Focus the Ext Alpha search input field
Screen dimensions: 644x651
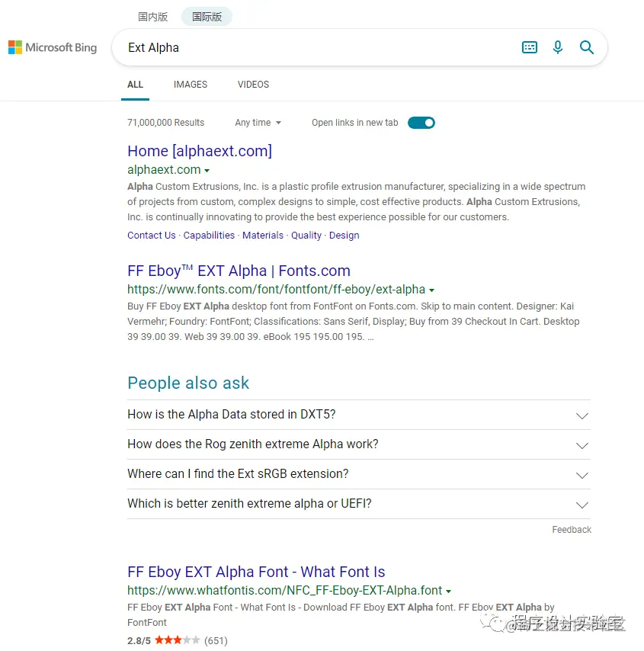(x=316, y=48)
